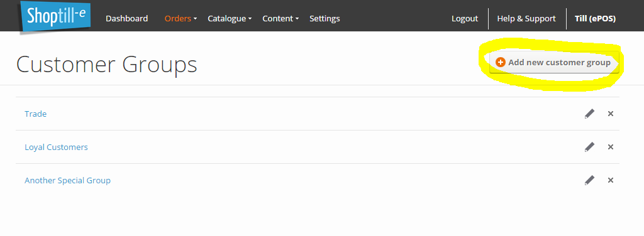Edit the Trade group with pencil icon
Image resolution: width=644 pixels, height=236 pixels.
click(x=589, y=114)
